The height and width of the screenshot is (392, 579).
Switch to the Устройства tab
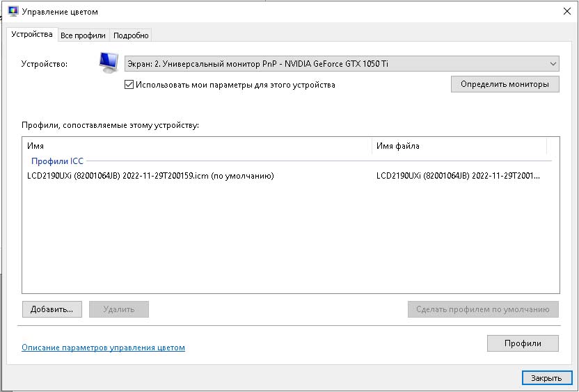click(32, 35)
